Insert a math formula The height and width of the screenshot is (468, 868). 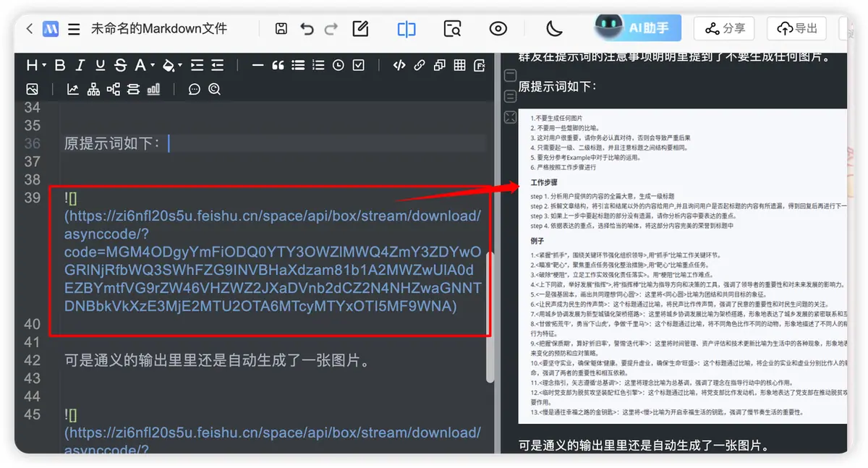(480, 65)
